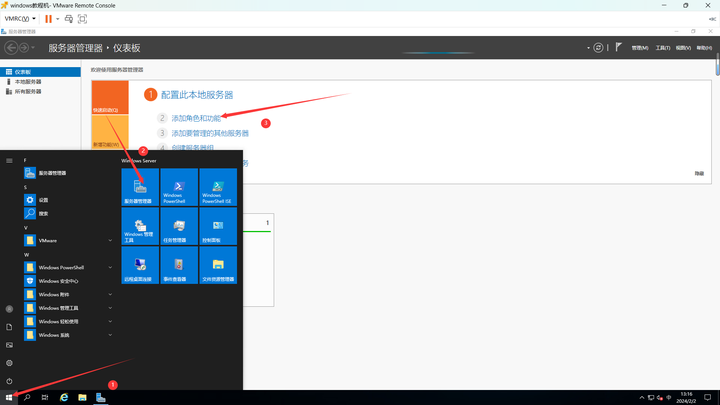Open Windows 安全中心 in the app list

tap(68, 281)
